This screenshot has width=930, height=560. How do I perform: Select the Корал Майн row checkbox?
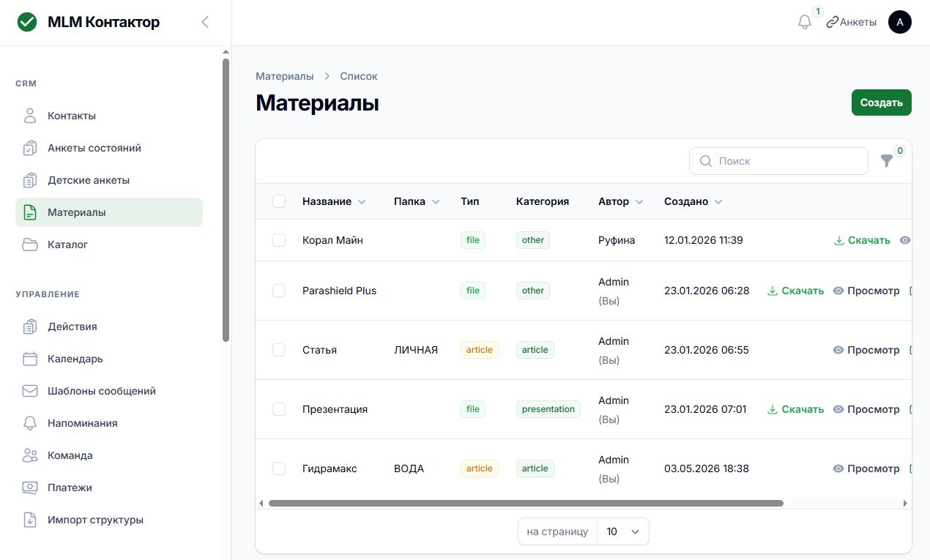[x=279, y=240]
